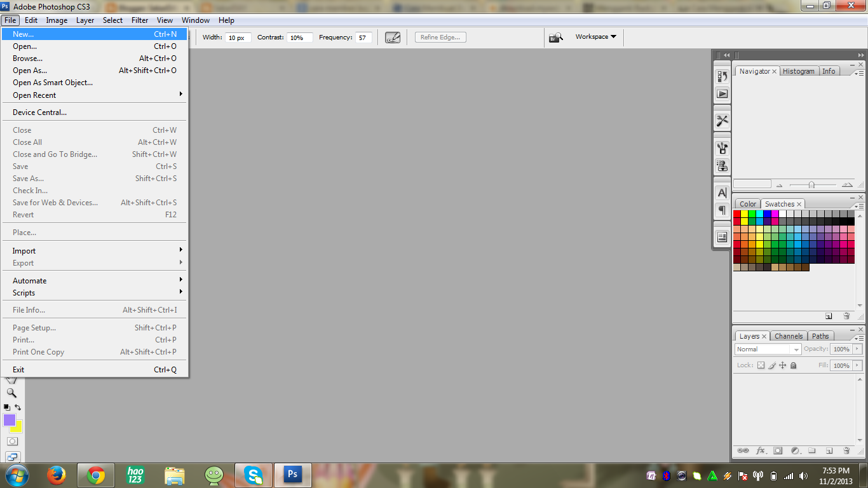Expand the Scripts submenu

click(95, 293)
